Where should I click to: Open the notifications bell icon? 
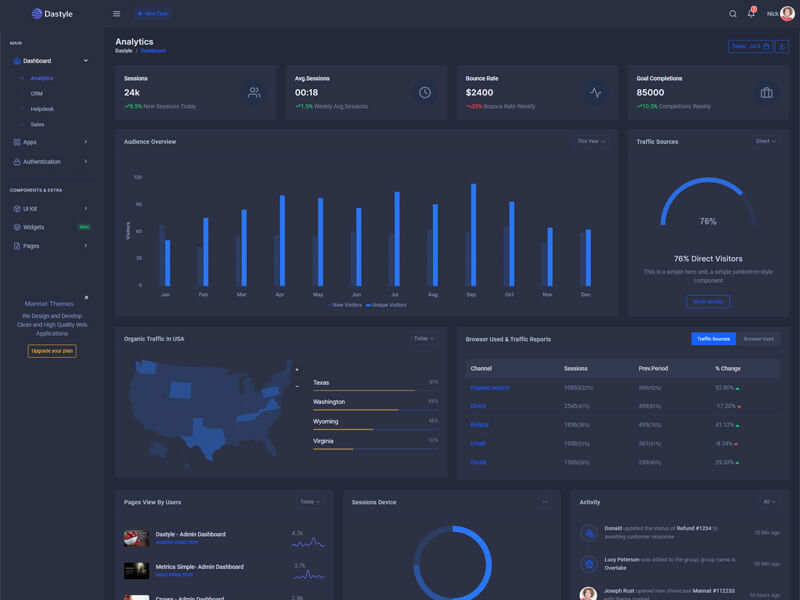(751, 14)
